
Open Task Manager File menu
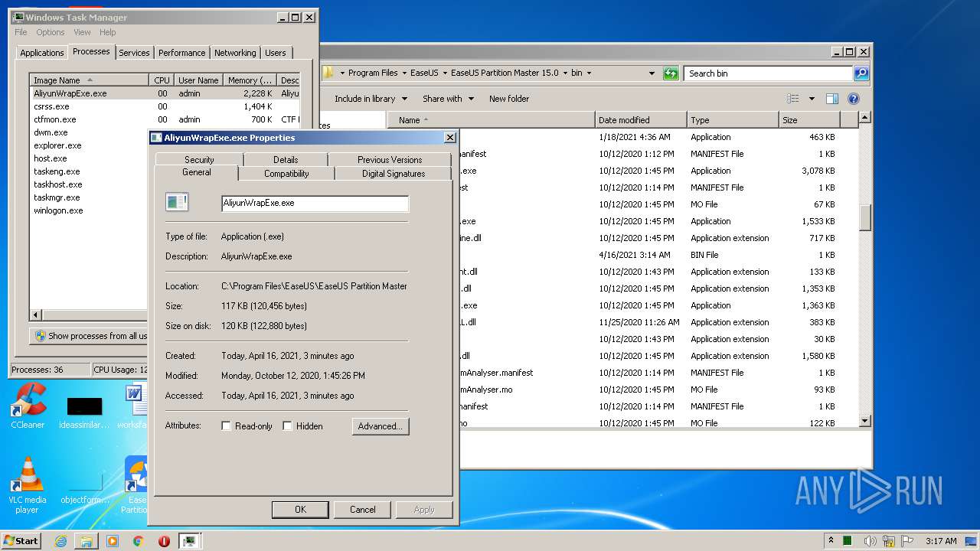click(21, 32)
